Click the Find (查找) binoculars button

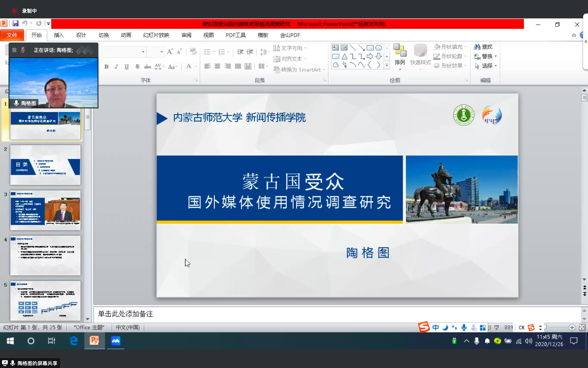pos(483,47)
